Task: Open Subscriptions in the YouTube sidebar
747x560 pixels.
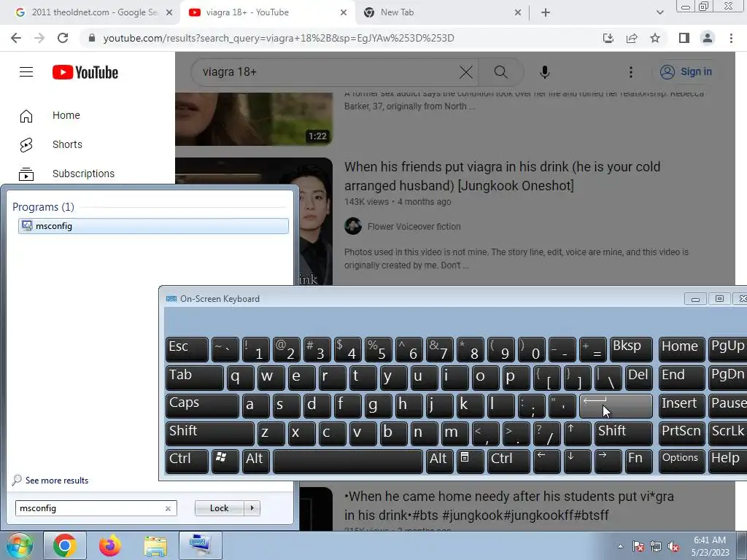Action: pyautogui.click(x=83, y=174)
